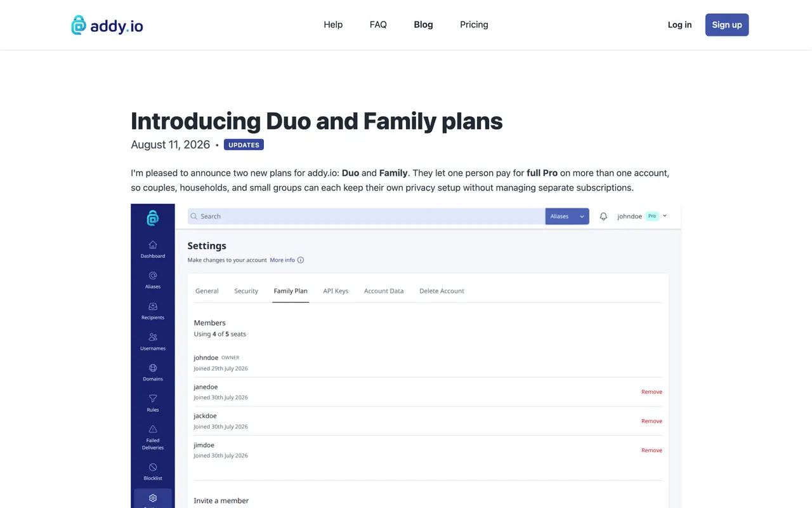
Task: Expand the johndoe account menu
Action: point(642,217)
